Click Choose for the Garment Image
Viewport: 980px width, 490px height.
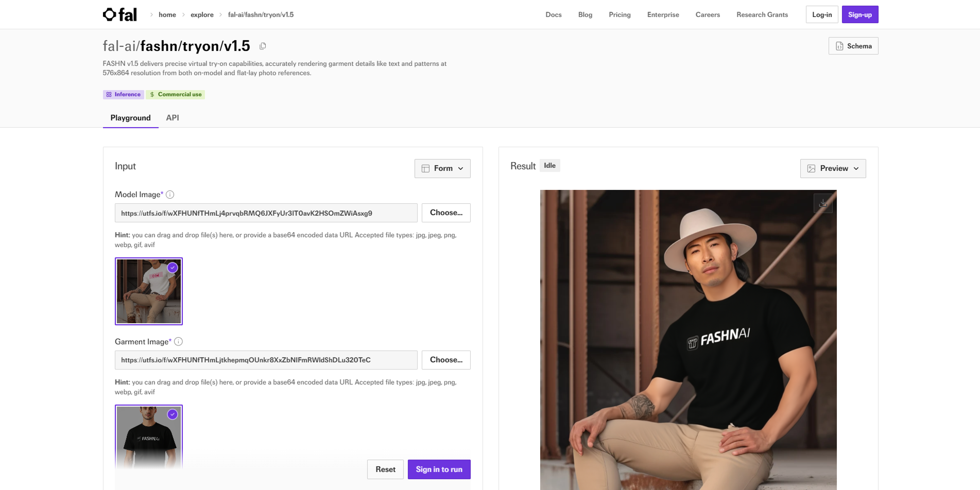point(446,360)
